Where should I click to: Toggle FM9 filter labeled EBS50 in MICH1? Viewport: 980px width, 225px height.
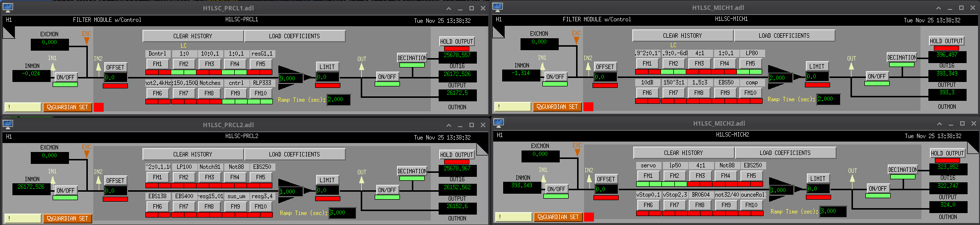coord(725,93)
